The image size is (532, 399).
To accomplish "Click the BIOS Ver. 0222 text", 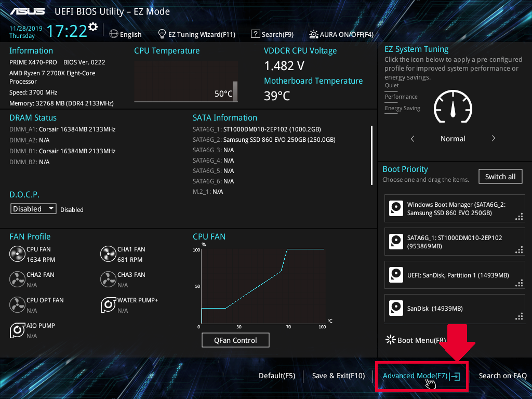I will [x=84, y=62].
